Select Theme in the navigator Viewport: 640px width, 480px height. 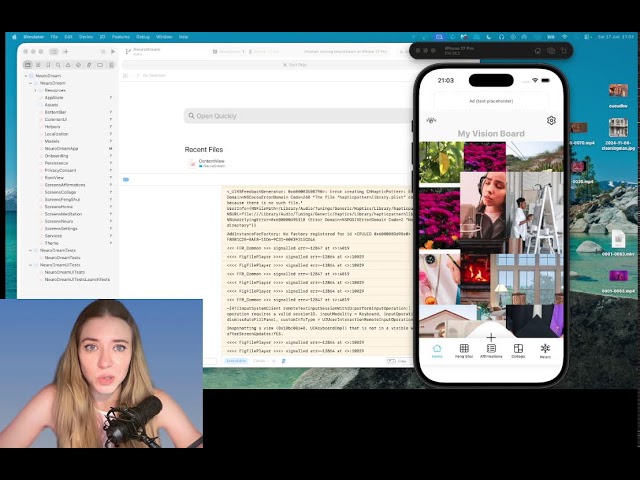pyautogui.click(x=51, y=243)
